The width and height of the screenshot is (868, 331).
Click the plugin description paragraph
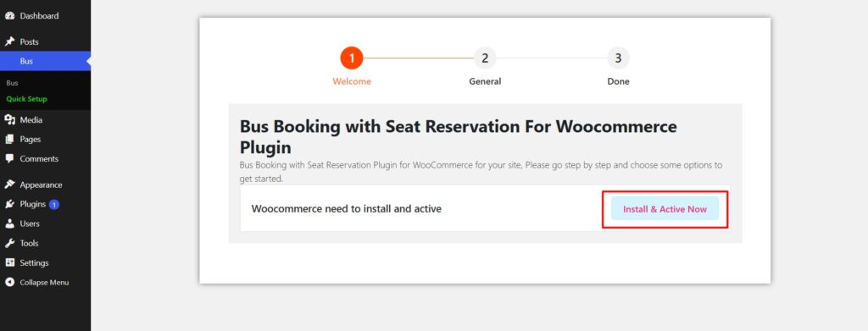pyautogui.click(x=481, y=172)
